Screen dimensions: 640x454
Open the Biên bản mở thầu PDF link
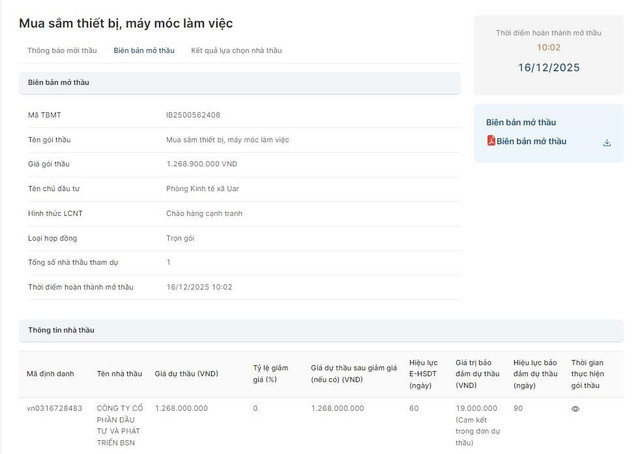531,142
